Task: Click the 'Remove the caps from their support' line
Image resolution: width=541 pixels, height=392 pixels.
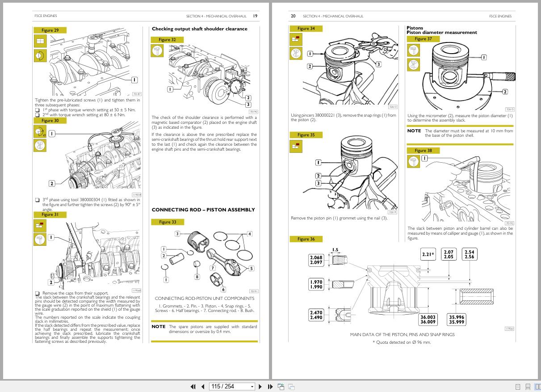Action: [75, 293]
